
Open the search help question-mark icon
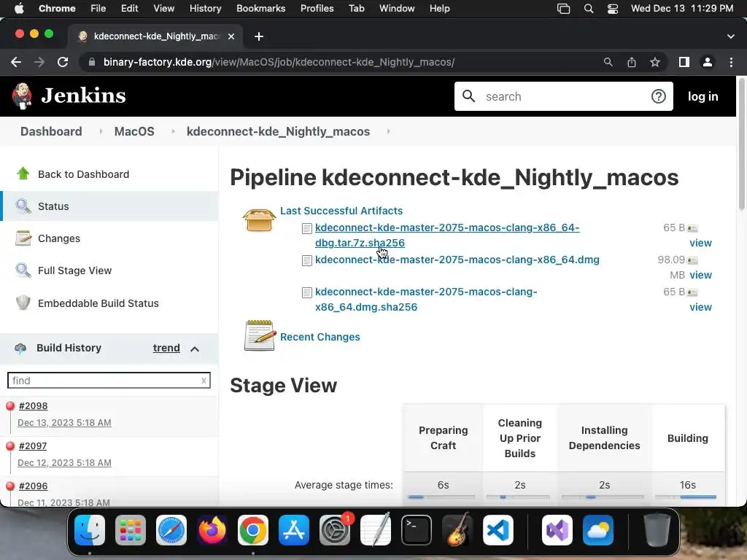pos(659,96)
